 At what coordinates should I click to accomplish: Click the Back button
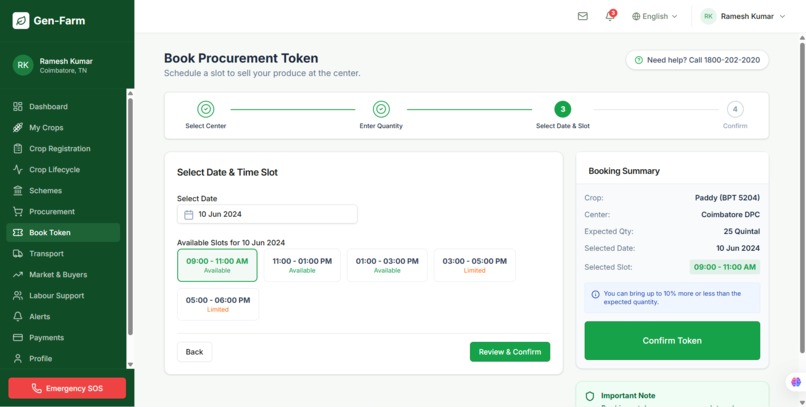[x=194, y=352]
